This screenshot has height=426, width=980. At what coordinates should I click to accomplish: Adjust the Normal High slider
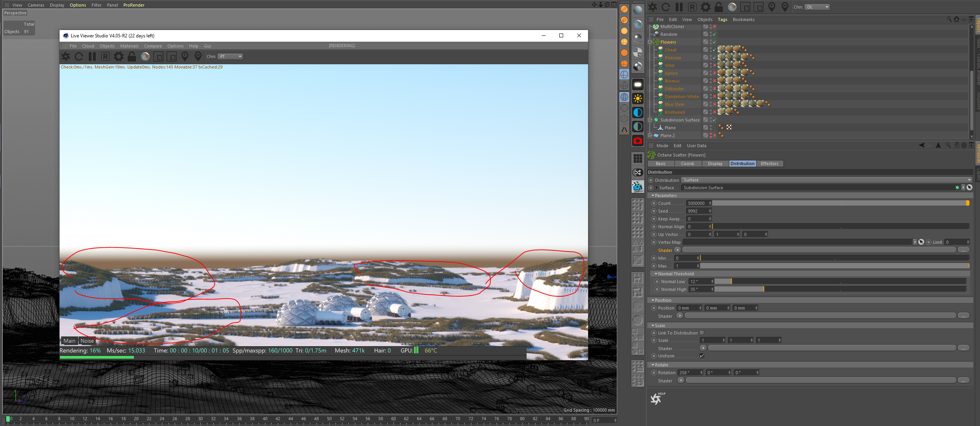[763, 289]
